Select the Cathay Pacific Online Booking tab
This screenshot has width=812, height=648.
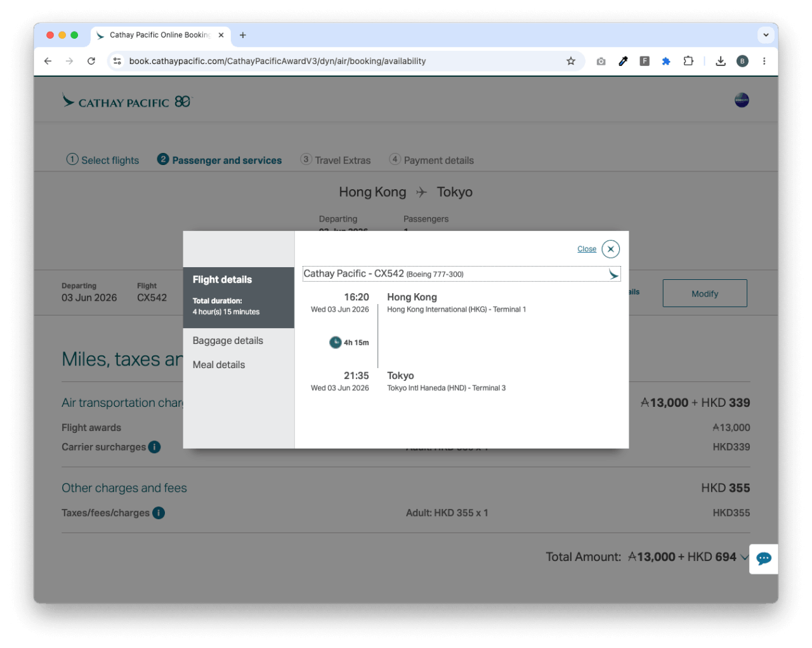pyautogui.click(x=160, y=36)
